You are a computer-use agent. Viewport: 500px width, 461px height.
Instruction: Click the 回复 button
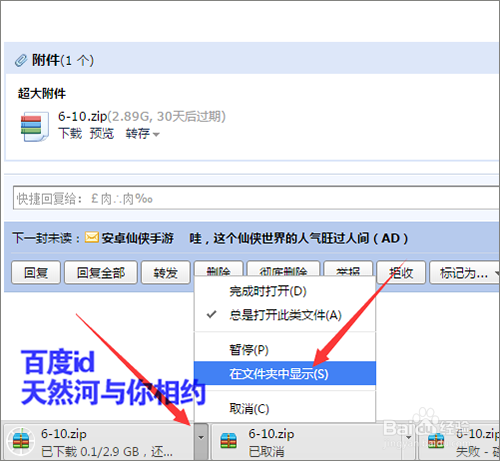pos(36,272)
